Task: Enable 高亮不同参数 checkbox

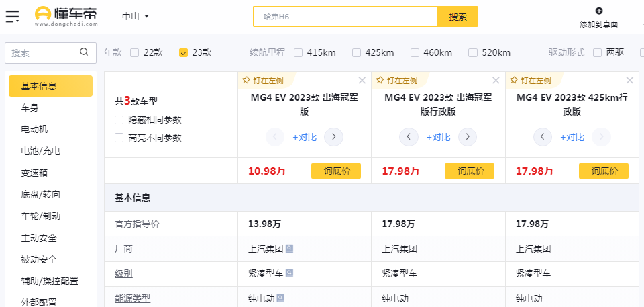Action: click(x=119, y=138)
